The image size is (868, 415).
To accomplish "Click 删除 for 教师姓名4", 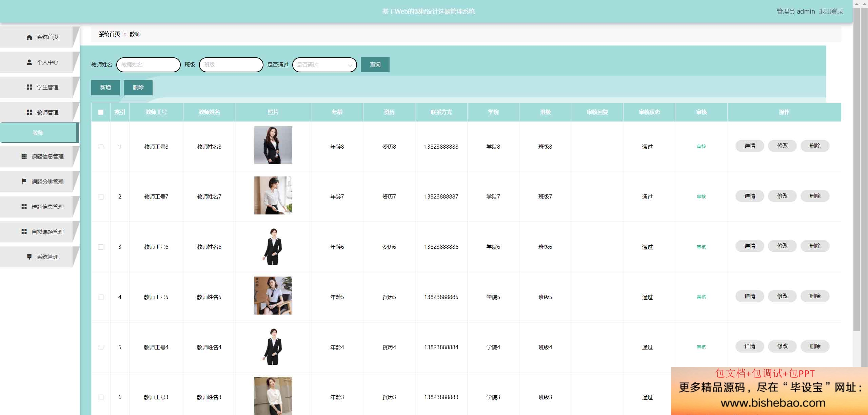I will (815, 346).
